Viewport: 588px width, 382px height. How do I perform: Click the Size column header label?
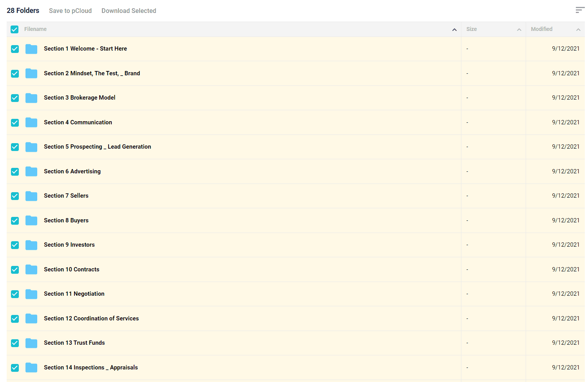click(472, 29)
